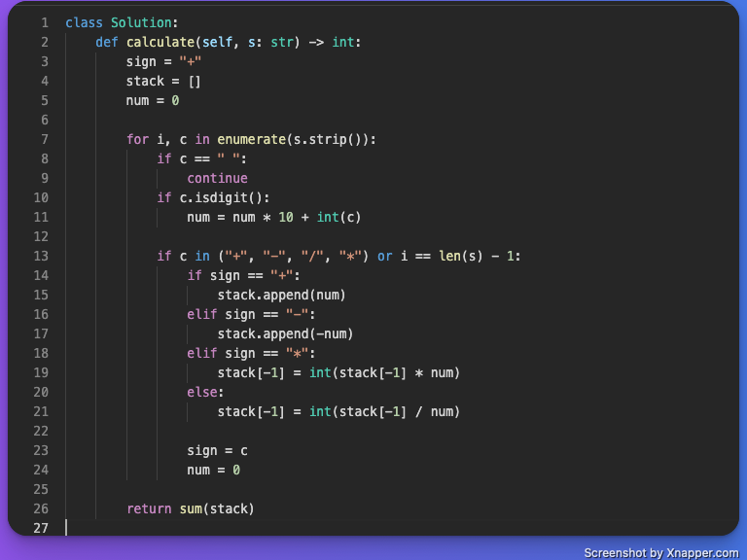Click the class name Solution
The height and width of the screenshot is (560, 747).
(x=141, y=23)
